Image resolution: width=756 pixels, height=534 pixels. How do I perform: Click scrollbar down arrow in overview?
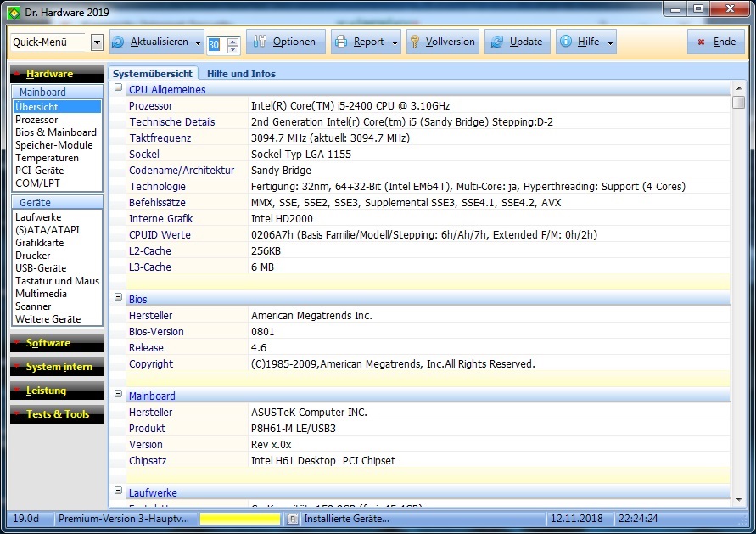click(739, 500)
